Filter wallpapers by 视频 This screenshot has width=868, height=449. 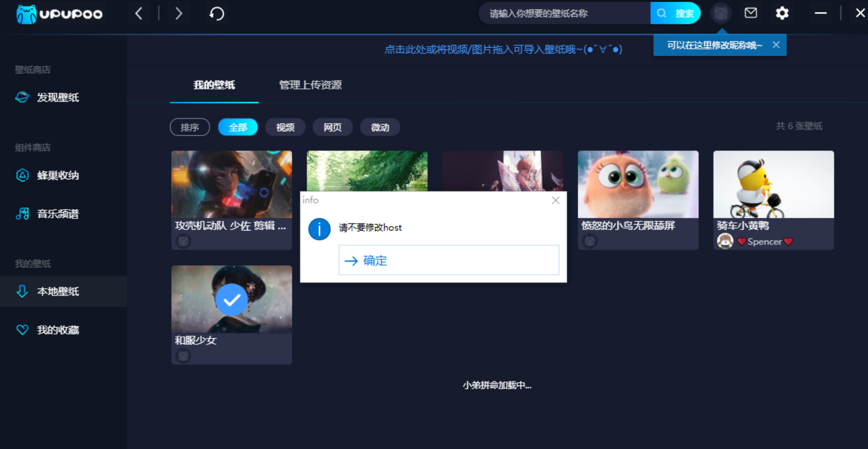point(285,127)
